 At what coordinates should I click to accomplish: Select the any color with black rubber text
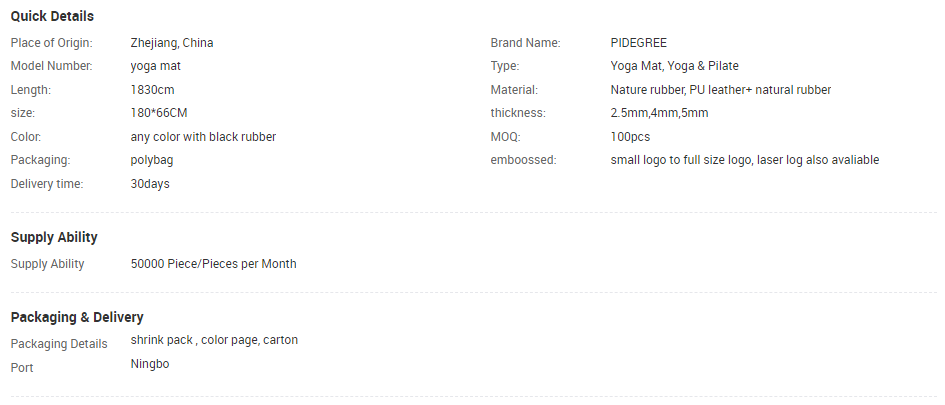point(203,137)
